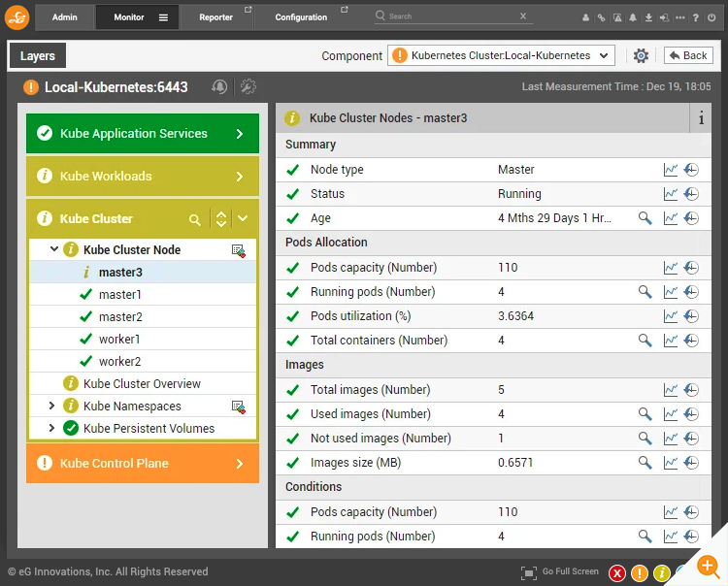Click the Pods utilization value 3.6364

(x=515, y=316)
